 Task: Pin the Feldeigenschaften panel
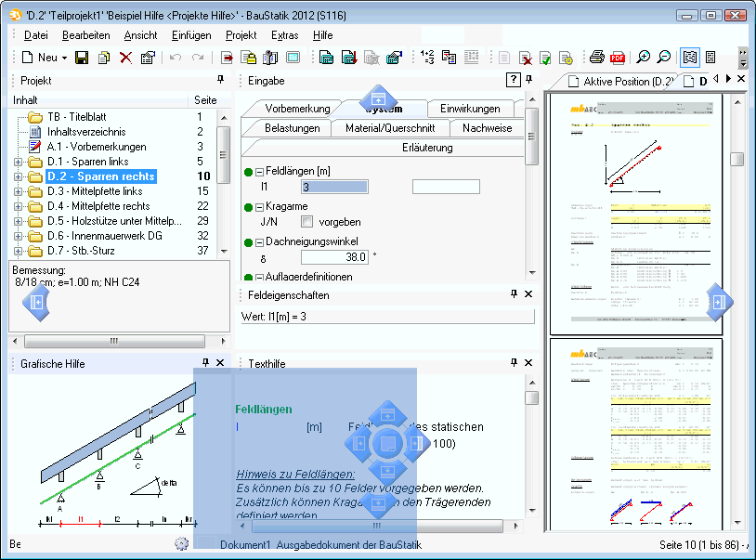click(x=514, y=294)
